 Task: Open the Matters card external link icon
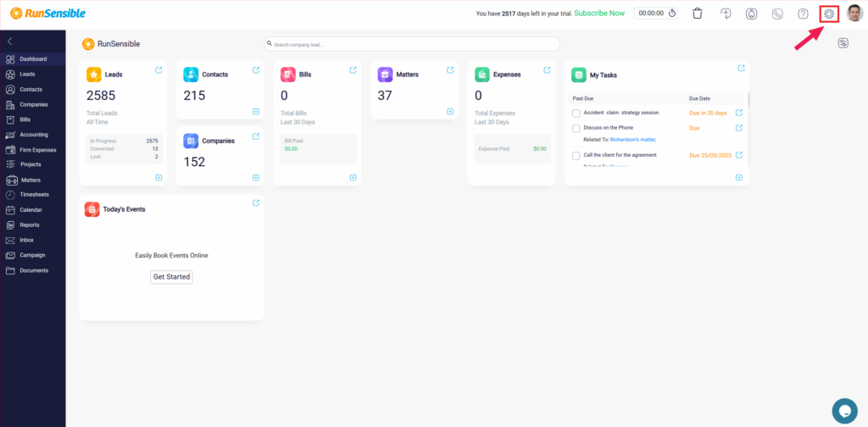click(450, 70)
